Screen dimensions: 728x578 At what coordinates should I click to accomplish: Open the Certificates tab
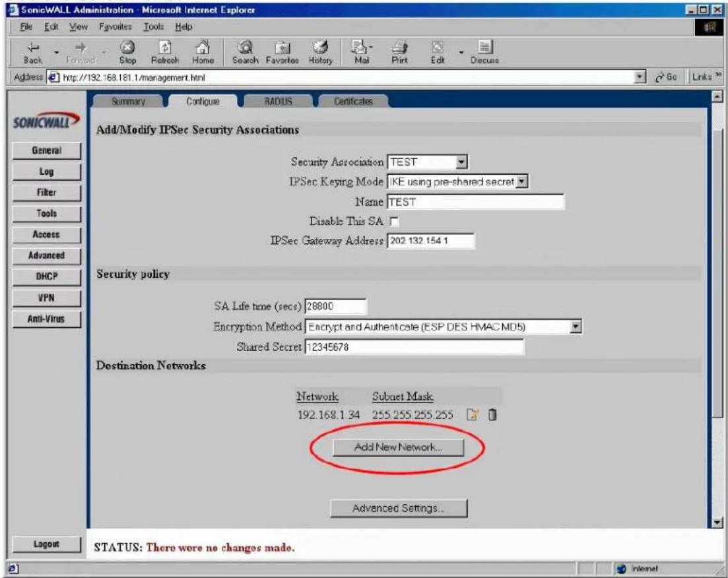click(x=353, y=101)
